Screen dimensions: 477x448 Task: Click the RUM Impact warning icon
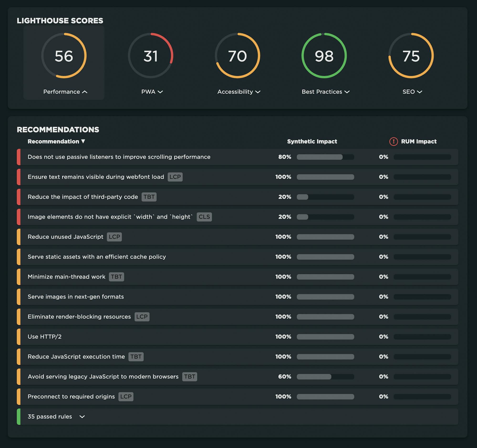tap(393, 141)
